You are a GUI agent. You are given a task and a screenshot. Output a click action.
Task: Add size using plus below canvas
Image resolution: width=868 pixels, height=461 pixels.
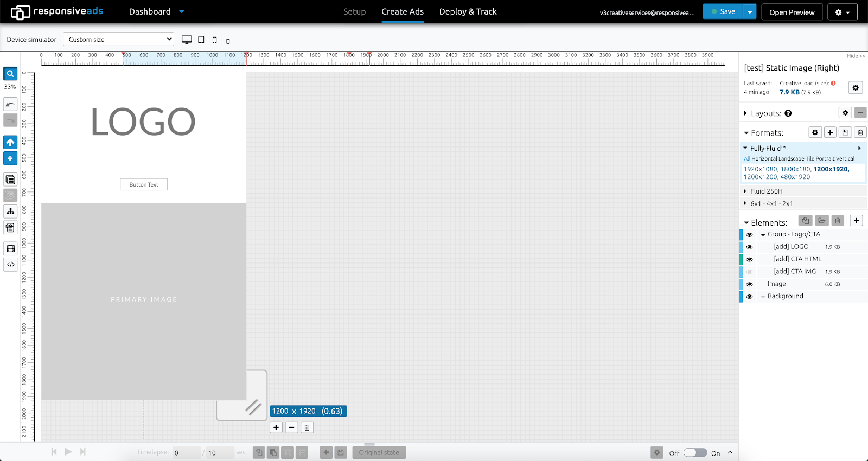click(x=276, y=427)
